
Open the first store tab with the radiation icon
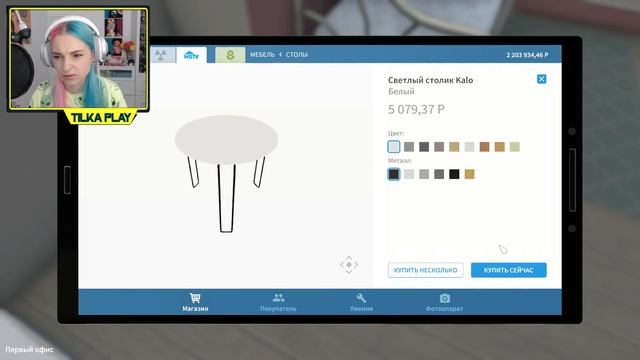point(162,55)
